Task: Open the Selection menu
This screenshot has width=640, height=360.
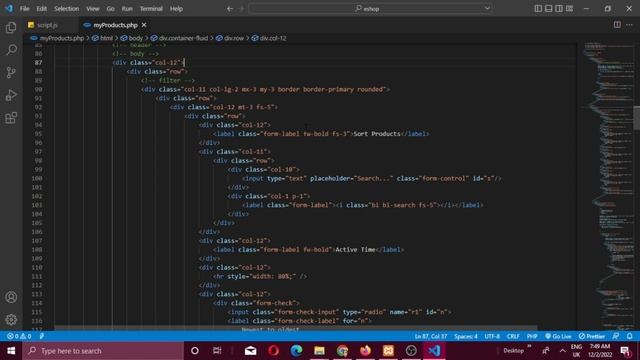Action: [67, 9]
